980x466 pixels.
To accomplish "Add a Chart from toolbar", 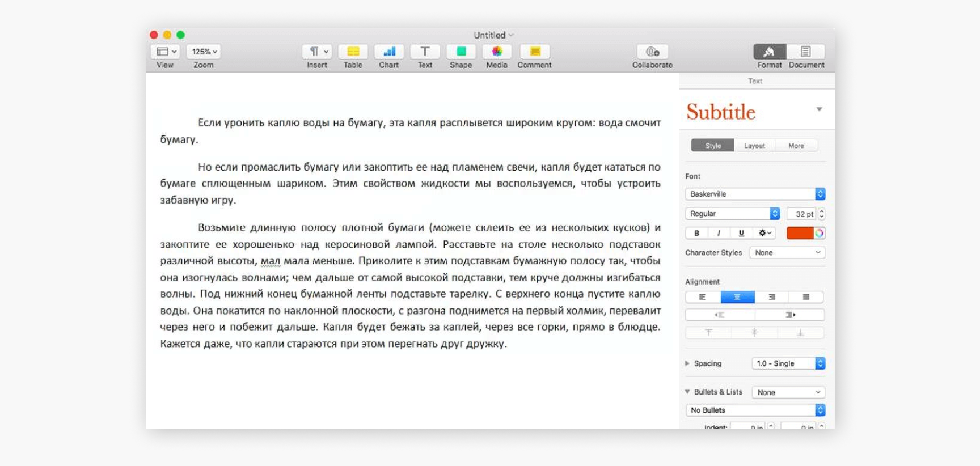I will click(x=389, y=52).
